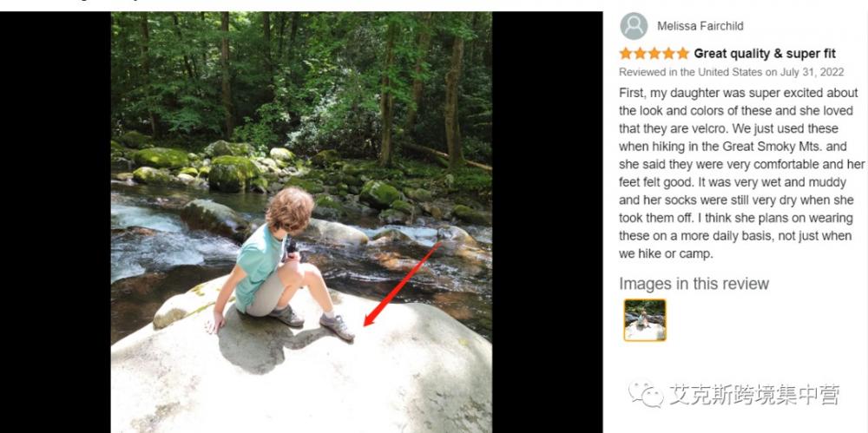This screenshot has width=868, height=433.
Task: Click the black right margin beside photo
Action: 547,217
